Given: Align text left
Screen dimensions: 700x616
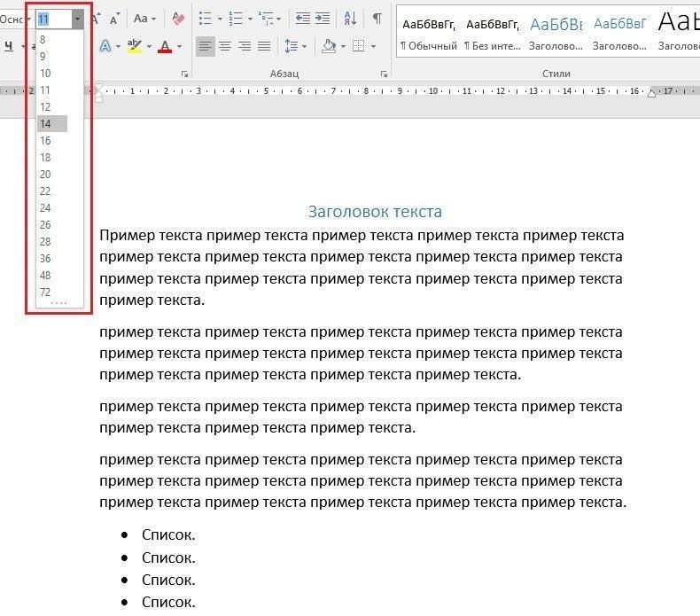Looking at the screenshot, I should point(205,46).
